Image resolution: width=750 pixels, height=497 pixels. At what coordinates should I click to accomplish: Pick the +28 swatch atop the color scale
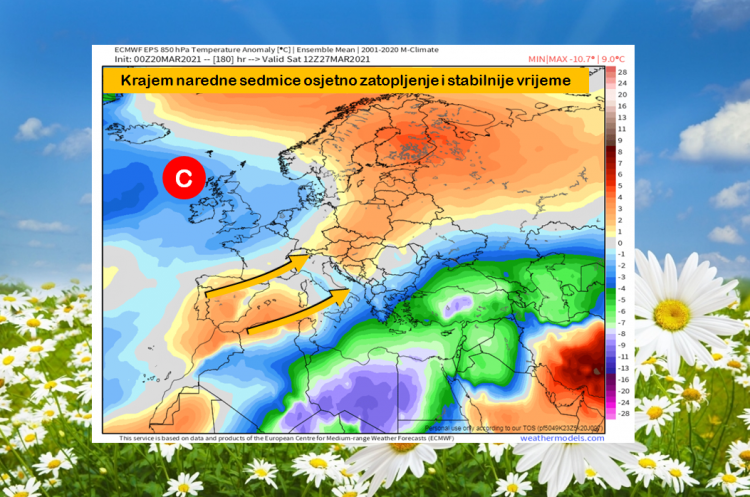pos(608,75)
